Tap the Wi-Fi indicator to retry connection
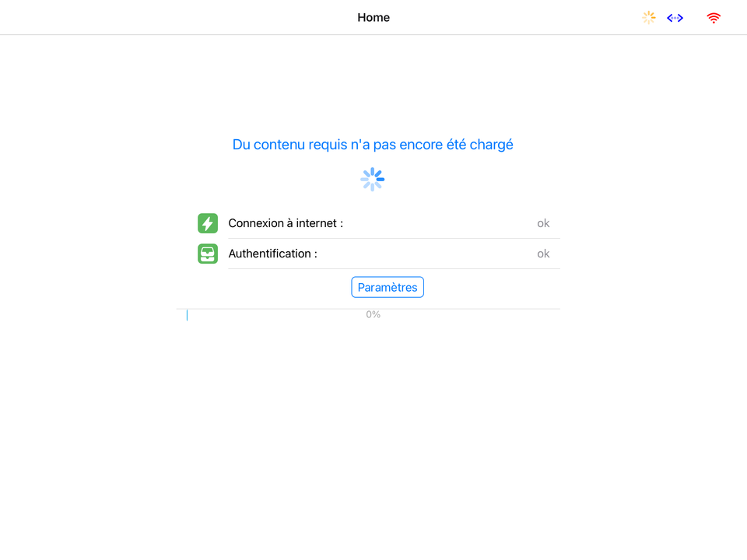 point(714,17)
